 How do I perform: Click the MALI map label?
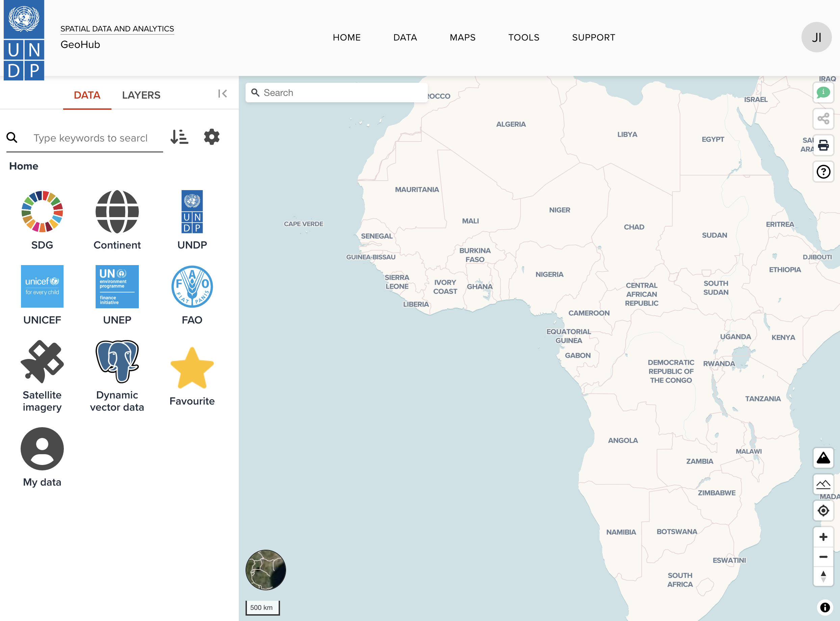coord(470,221)
